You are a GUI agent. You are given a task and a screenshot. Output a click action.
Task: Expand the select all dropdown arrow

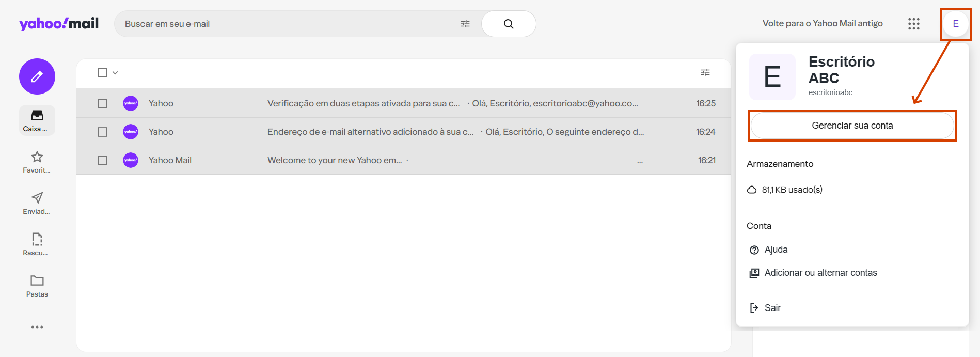tap(115, 73)
